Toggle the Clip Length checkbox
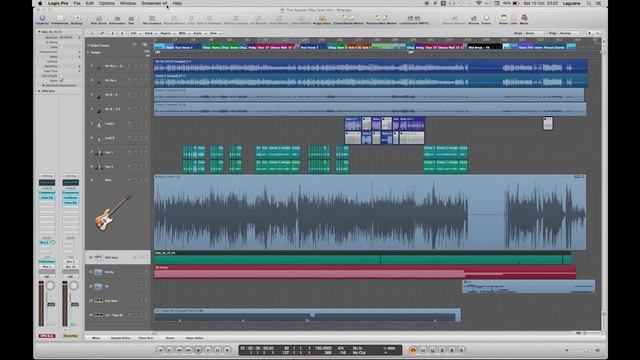Viewport: 640px width, 360px height. coord(61,76)
